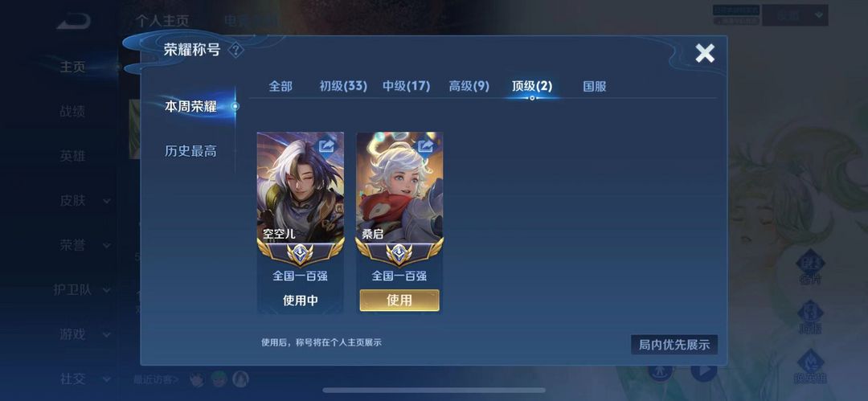Click the third recent visitor avatar

click(x=240, y=378)
